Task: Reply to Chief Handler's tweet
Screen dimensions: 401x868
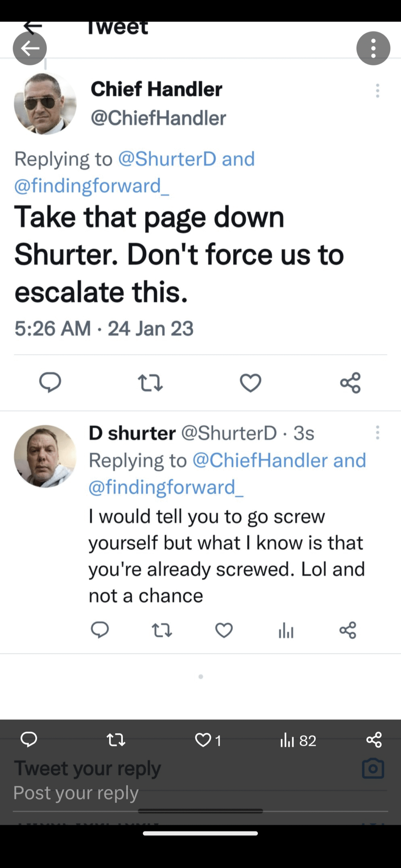Action: pos(50,382)
